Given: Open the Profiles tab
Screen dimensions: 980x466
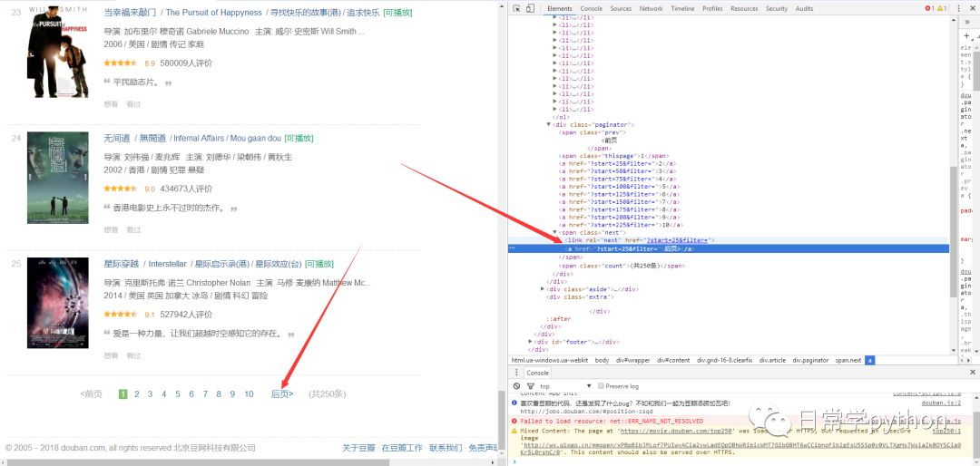Looking at the screenshot, I should coord(712,8).
